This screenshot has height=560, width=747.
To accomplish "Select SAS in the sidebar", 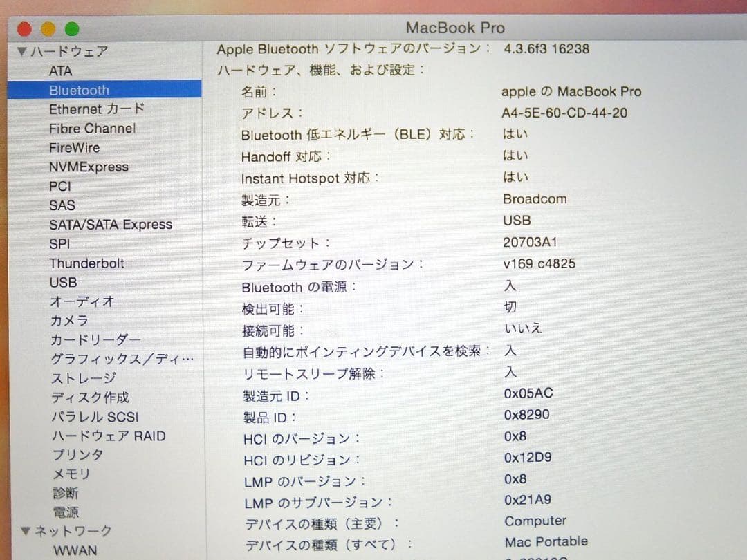I will (x=62, y=205).
